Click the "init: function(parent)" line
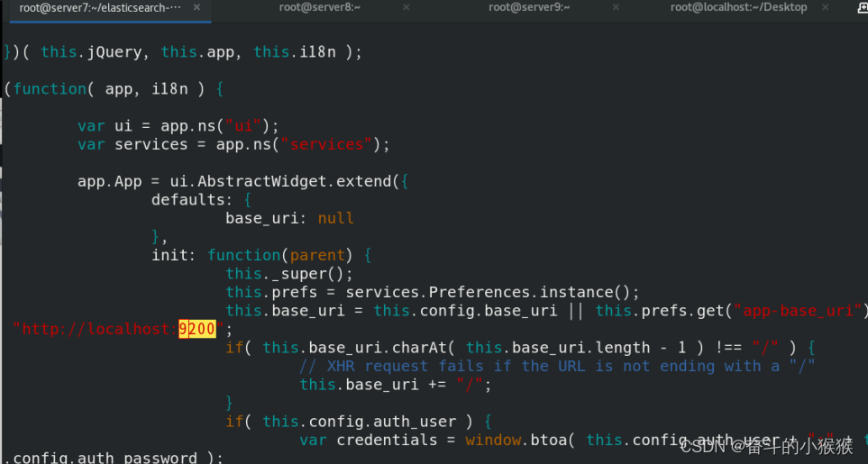 click(261, 256)
